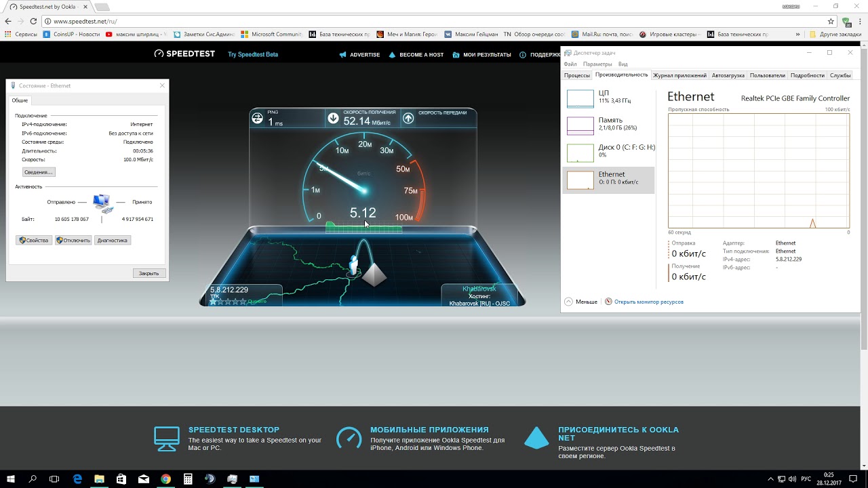Screen dimensions: 868x488
Task: Click the first rating star under TTK
Action: (213, 302)
